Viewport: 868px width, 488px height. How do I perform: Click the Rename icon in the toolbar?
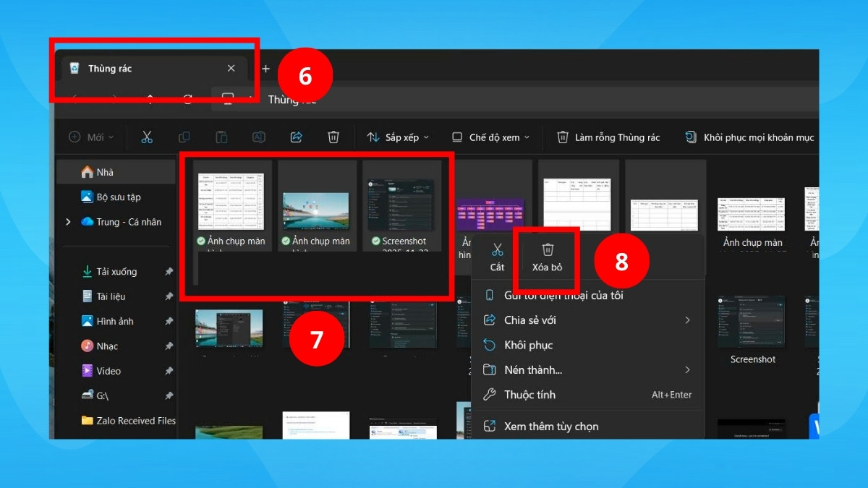[259, 137]
